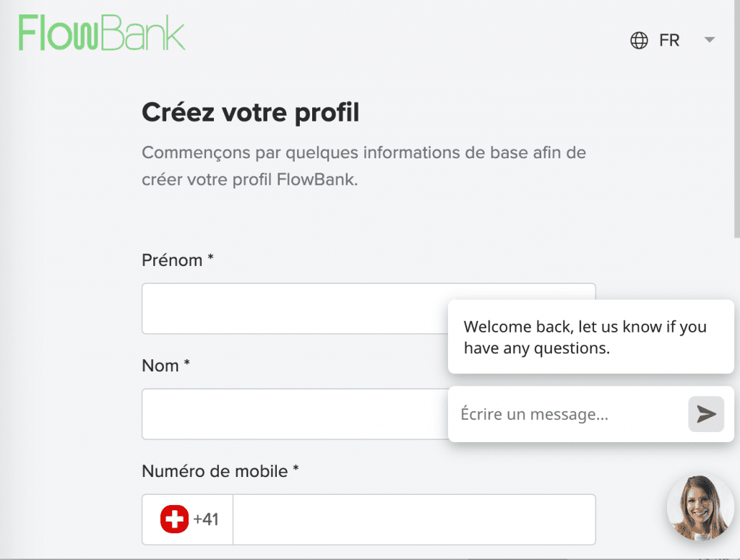Viewport: 740px width, 560px height.
Task: Select the chat widget picture bubble
Action: 700,507
